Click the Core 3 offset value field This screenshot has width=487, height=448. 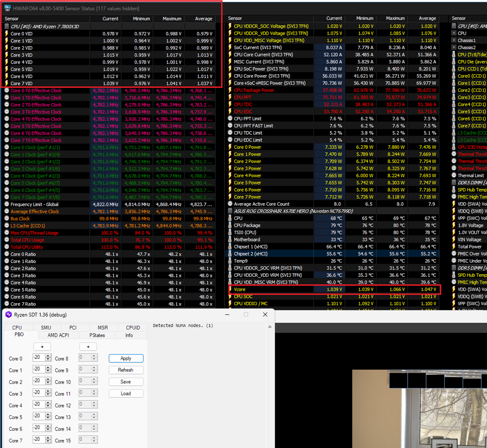click(x=39, y=393)
